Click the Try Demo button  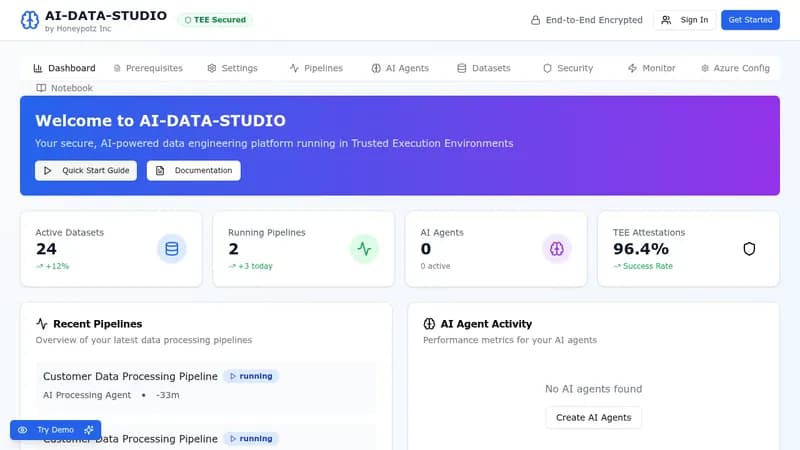[56, 430]
